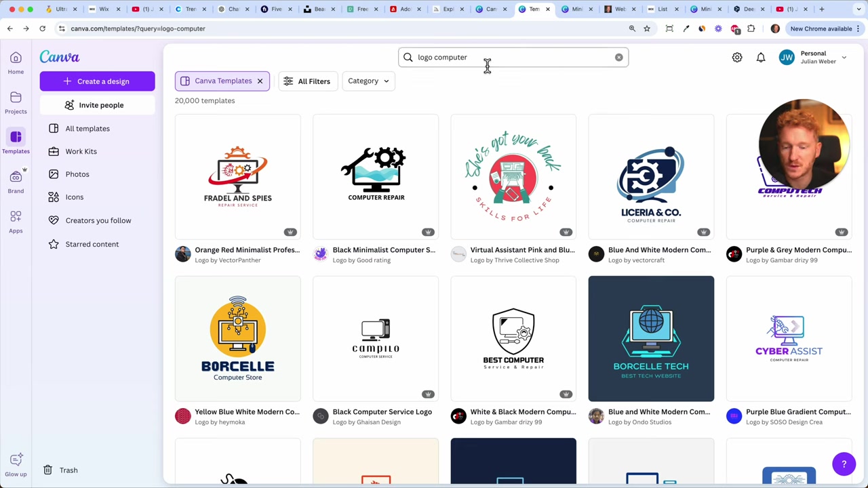Open the All Filters panel
Screen dimensions: 868x488
coord(307,81)
